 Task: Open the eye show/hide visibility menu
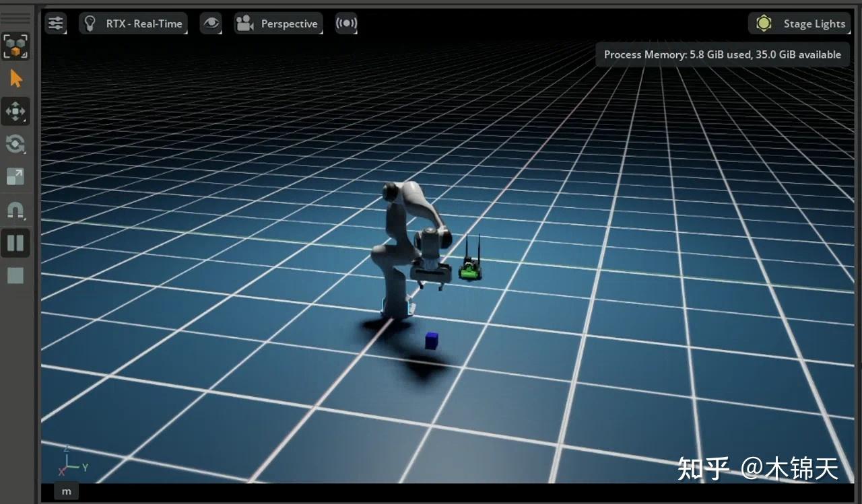tap(211, 24)
